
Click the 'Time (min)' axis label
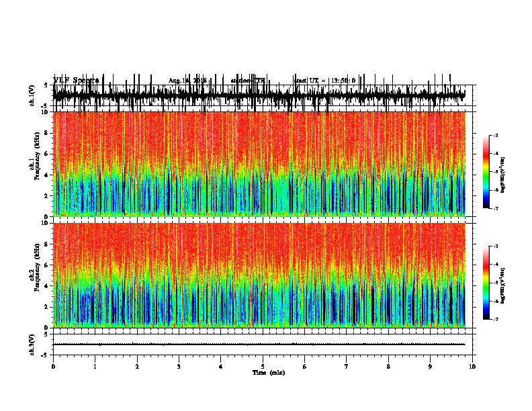269,373
